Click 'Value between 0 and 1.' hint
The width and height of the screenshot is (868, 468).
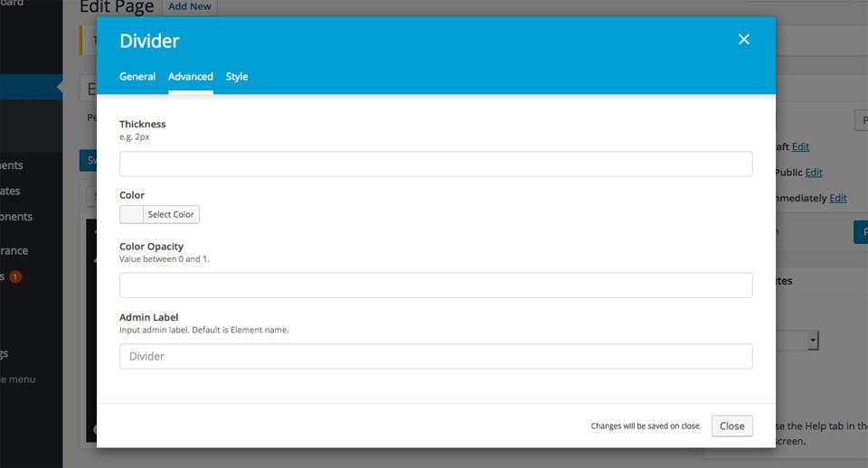click(165, 259)
